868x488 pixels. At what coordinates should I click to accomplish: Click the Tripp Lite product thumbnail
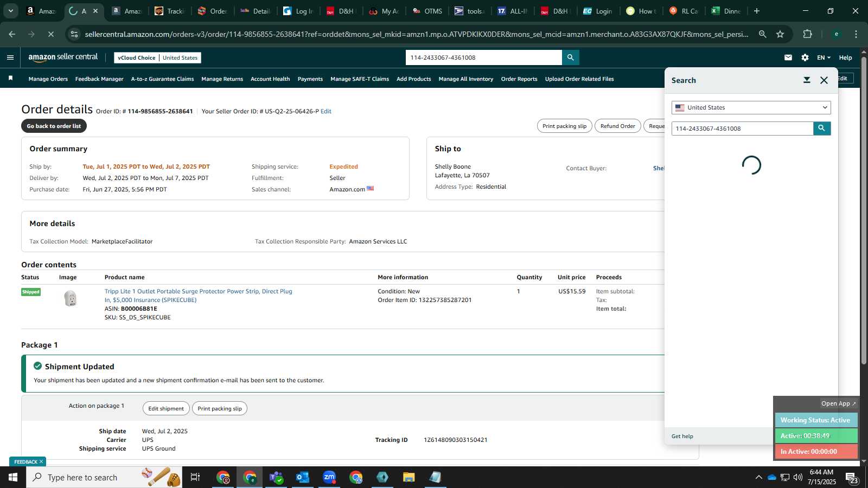point(71,298)
